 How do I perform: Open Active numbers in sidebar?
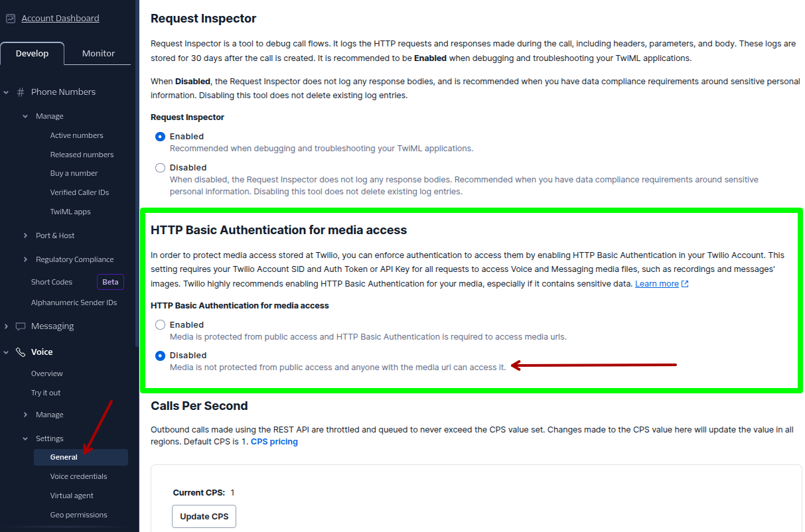(76, 135)
